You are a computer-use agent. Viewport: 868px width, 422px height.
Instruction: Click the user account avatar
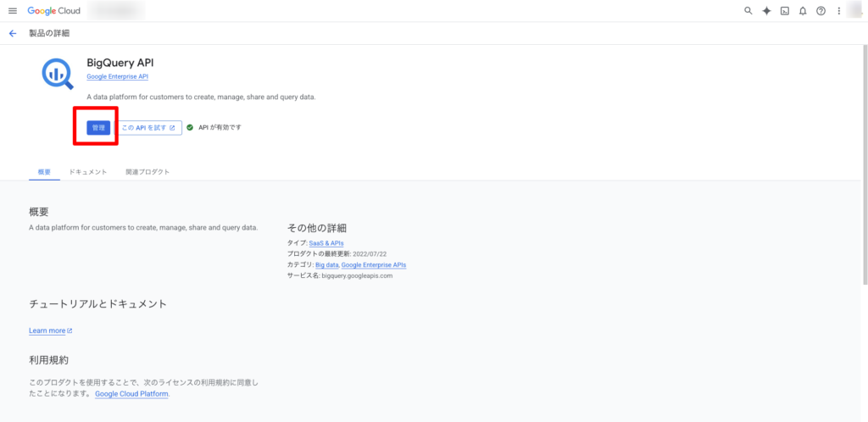[856, 11]
